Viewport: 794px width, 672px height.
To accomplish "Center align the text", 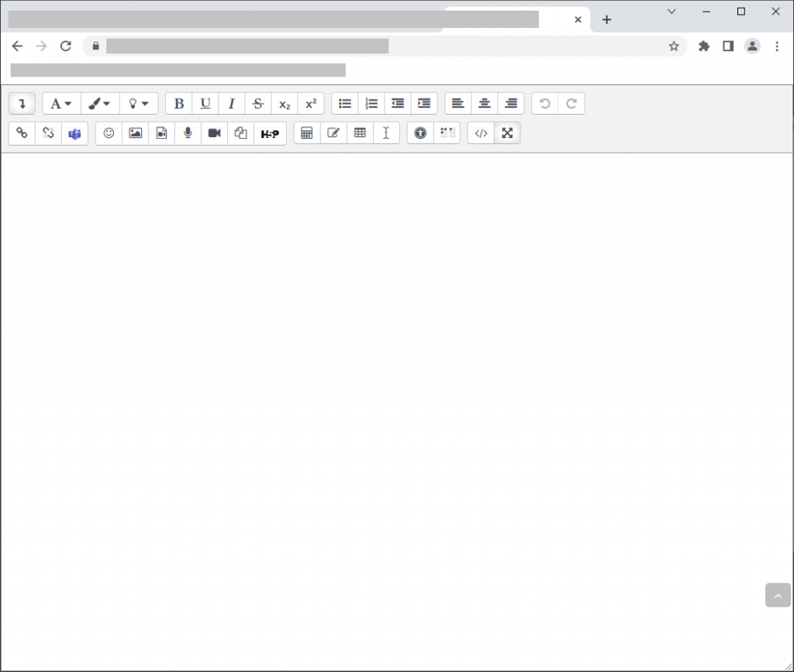I will tap(485, 104).
